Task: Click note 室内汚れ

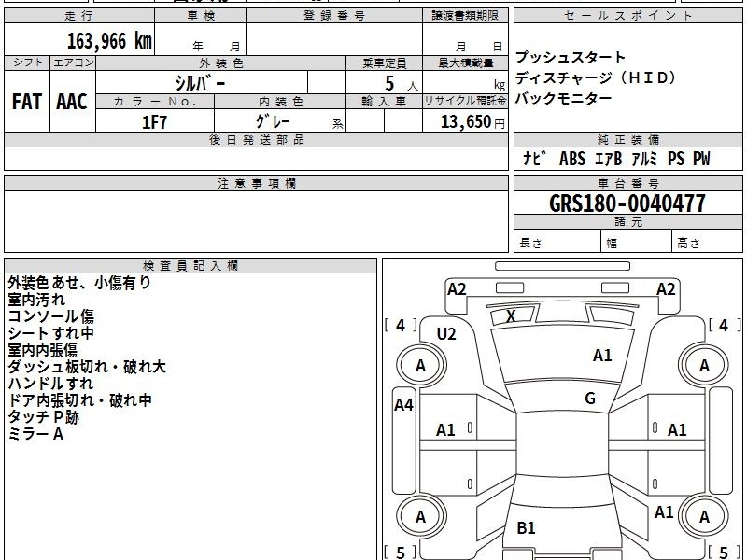Action: [x=36, y=300]
